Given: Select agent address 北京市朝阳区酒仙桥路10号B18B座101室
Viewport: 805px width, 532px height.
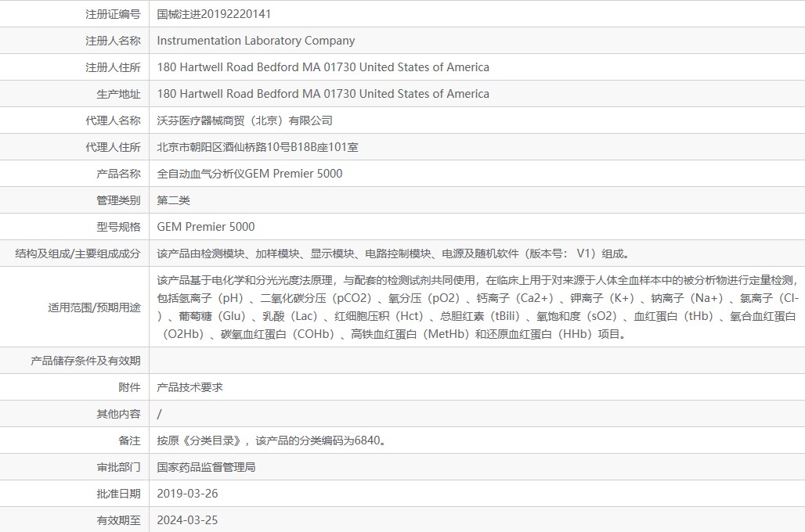Looking at the screenshot, I should point(258,147).
